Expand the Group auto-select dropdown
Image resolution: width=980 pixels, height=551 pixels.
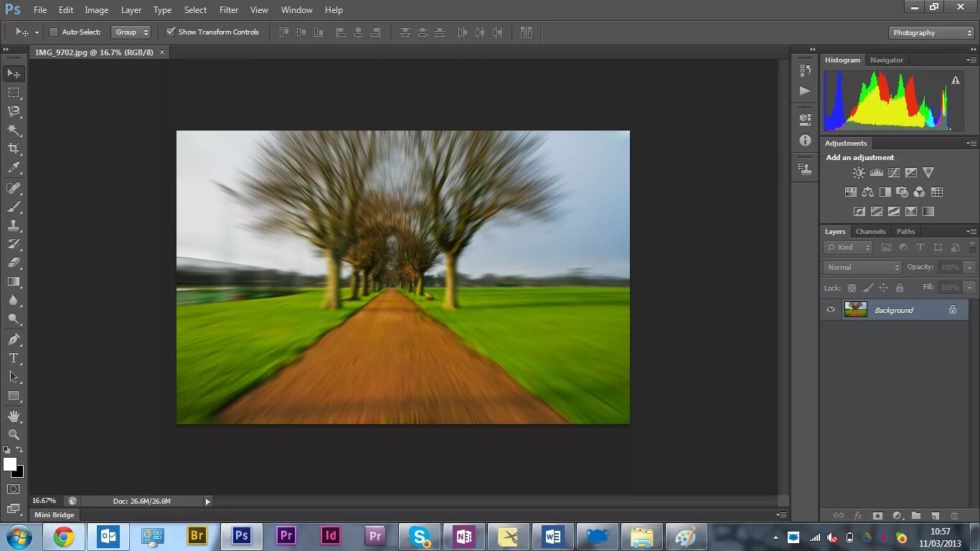coord(131,32)
